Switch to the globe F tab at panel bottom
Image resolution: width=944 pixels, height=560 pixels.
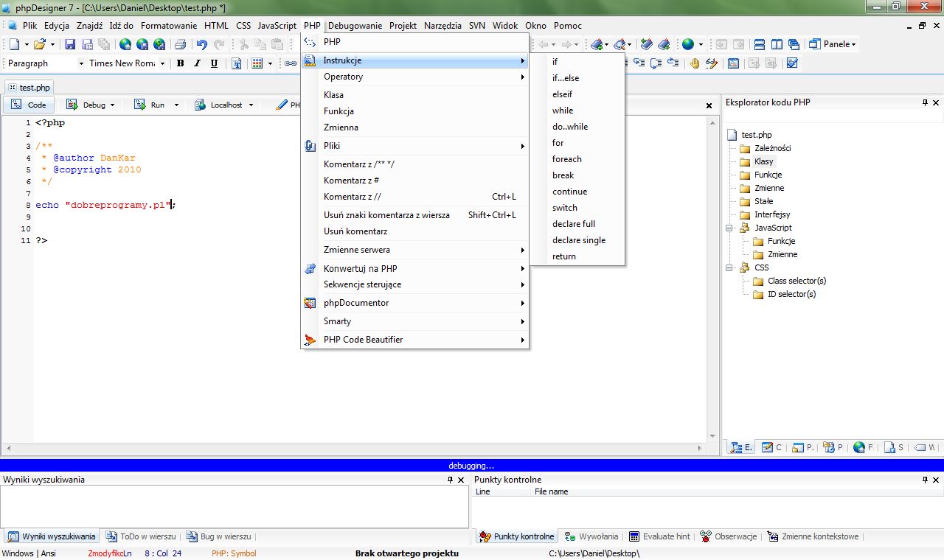pyautogui.click(x=863, y=447)
